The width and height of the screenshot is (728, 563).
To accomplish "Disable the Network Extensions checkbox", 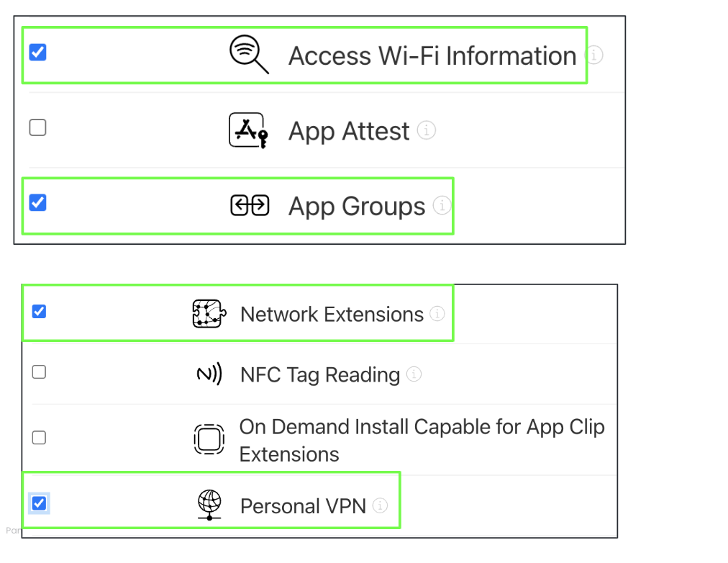I will (x=40, y=312).
